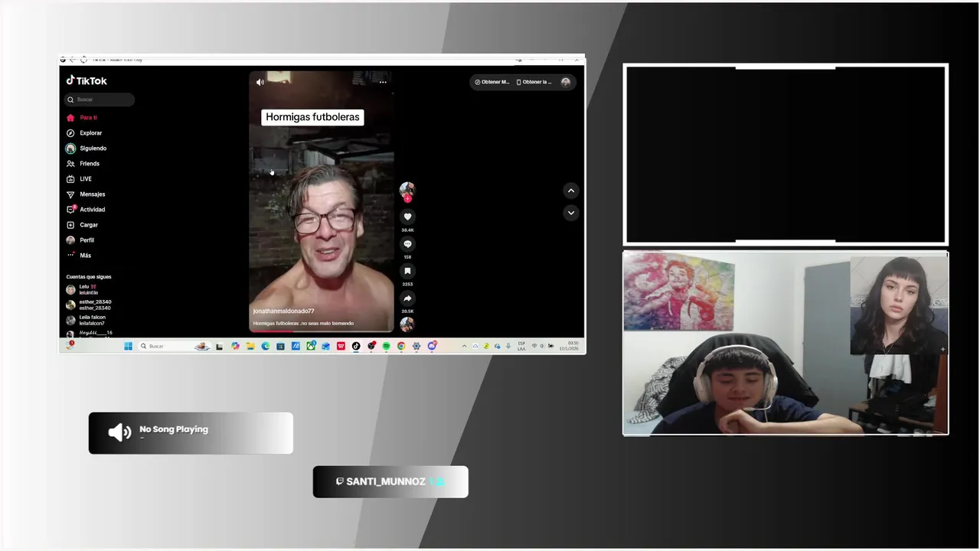Open the LIVE section
This screenshot has width=980, height=551.
79,179
